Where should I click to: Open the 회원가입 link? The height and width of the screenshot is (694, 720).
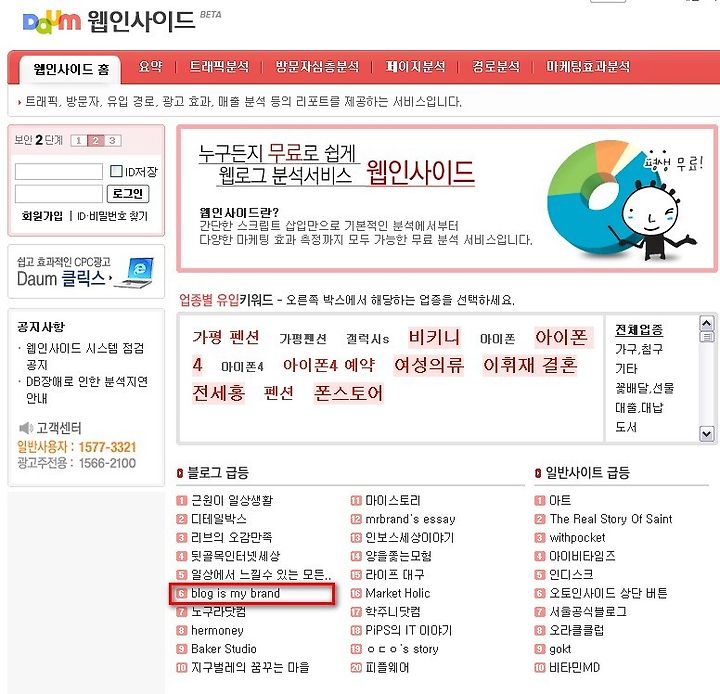(x=42, y=216)
